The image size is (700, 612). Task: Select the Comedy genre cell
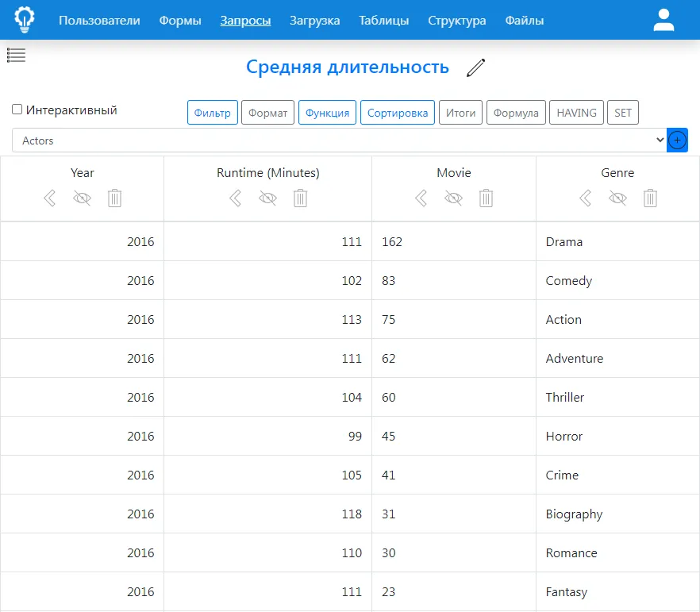[x=617, y=280]
